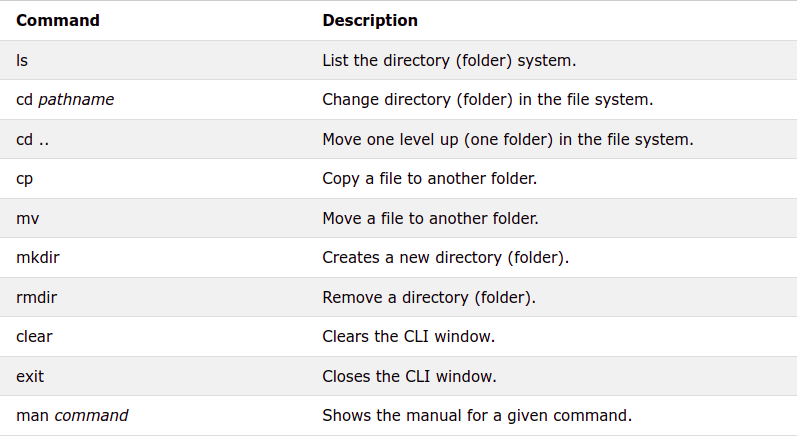The width and height of the screenshot is (797, 437).
Task: Select 'Copy a file to another folder' text
Action: pos(429,179)
